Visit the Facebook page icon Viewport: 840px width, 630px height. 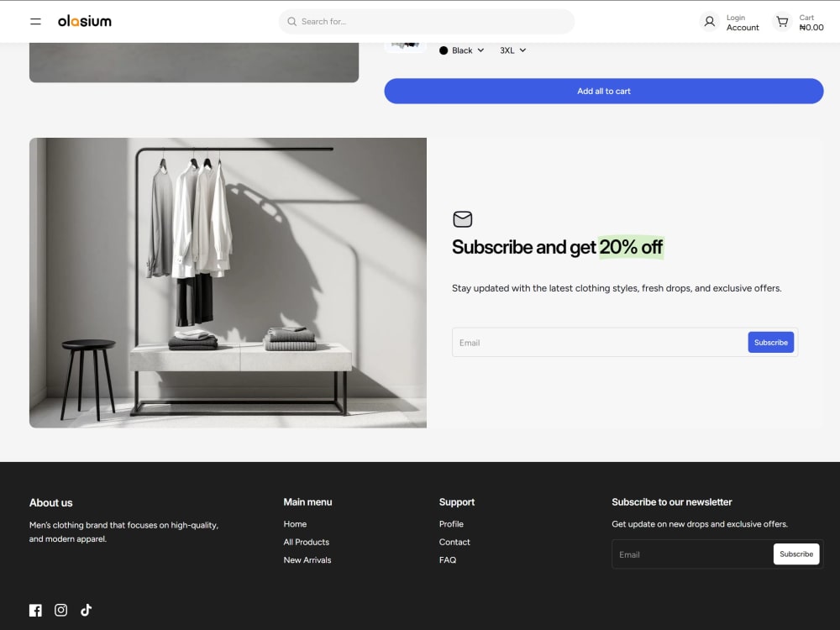click(x=35, y=610)
